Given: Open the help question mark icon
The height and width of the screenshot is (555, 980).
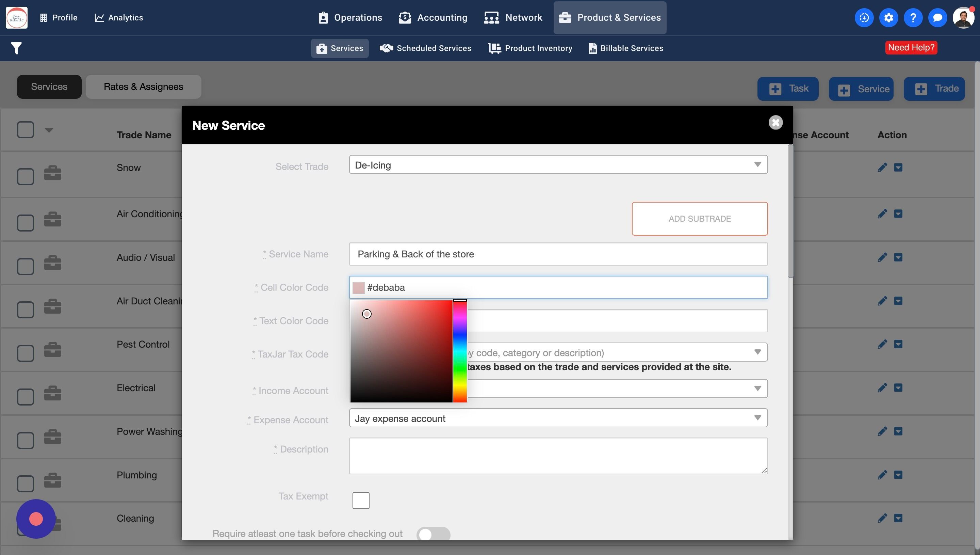Looking at the screenshot, I should click(x=913, y=17).
